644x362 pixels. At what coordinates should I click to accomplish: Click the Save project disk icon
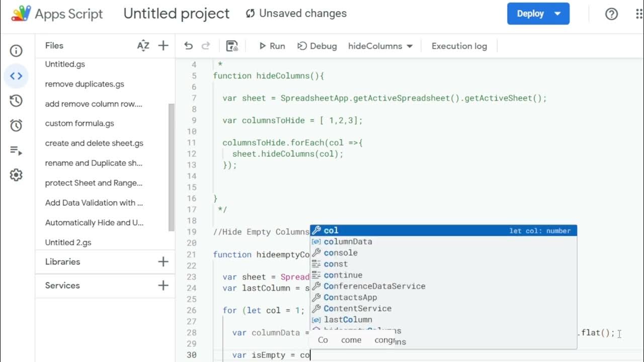(232, 46)
